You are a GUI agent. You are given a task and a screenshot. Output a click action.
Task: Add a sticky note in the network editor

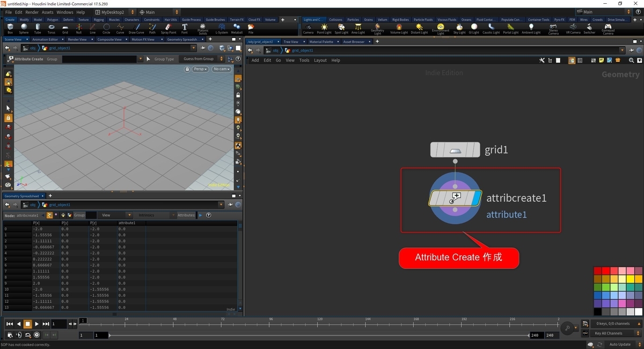point(601,60)
